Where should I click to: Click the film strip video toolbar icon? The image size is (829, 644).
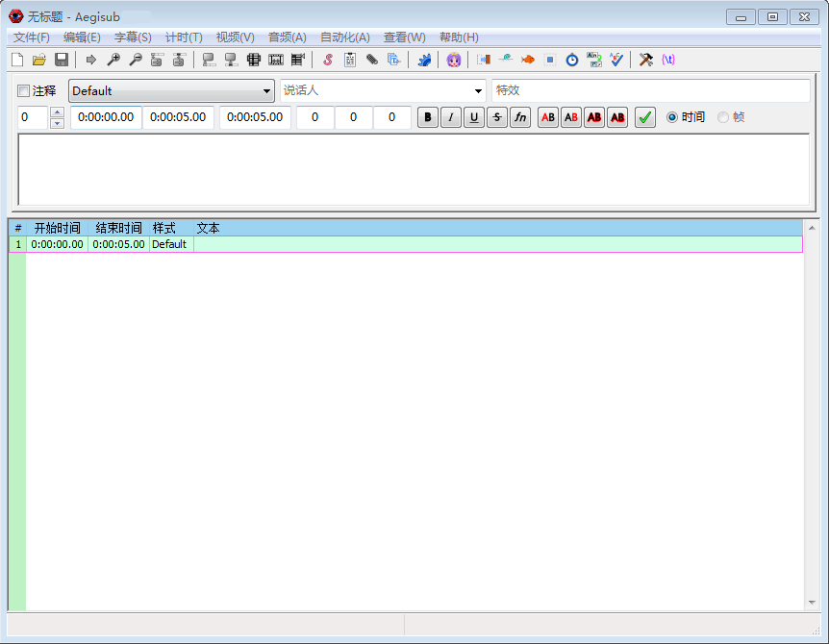click(x=276, y=60)
